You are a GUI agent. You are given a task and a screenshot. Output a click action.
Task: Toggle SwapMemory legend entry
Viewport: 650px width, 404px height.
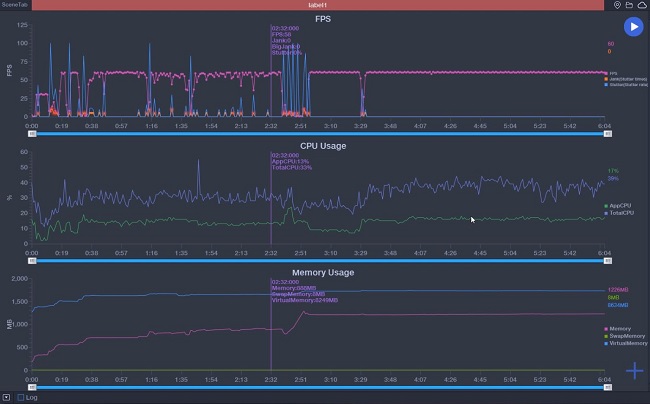[x=624, y=336]
